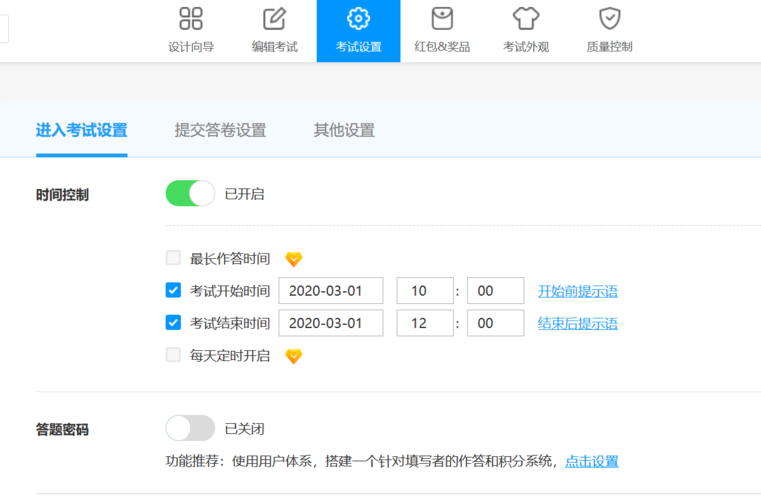Click the premium diamond icon beside 每天定时开启
761x500 pixels.
[294, 356]
